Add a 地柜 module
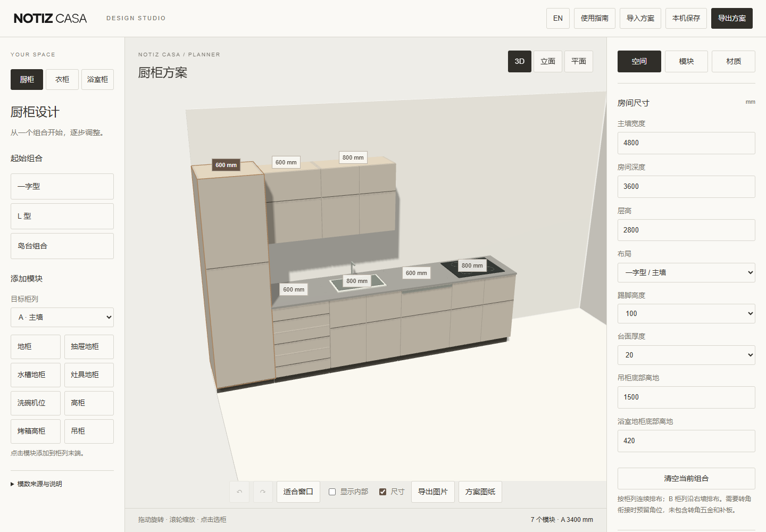The width and height of the screenshot is (766, 532). tap(36, 347)
